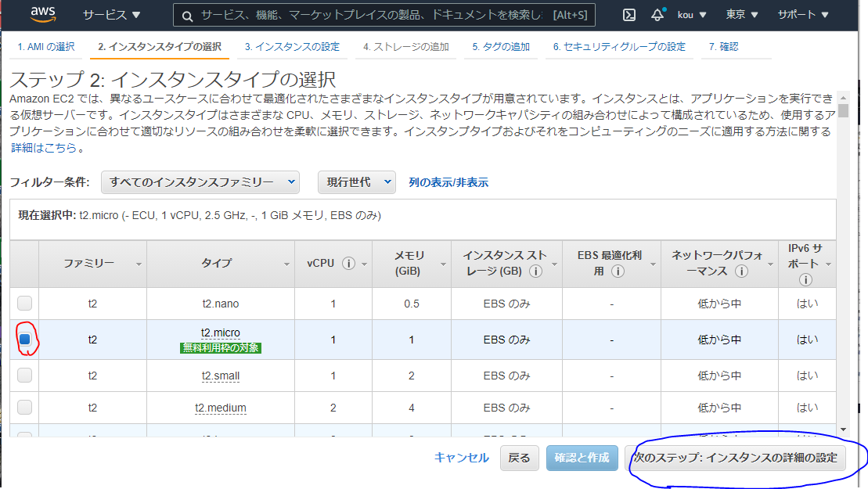Click the 確認と作成 button

(x=582, y=458)
